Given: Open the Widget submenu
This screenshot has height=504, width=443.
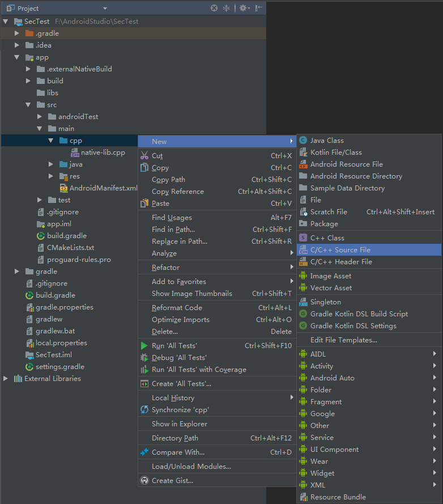Looking at the screenshot, I should coord(369,473).
